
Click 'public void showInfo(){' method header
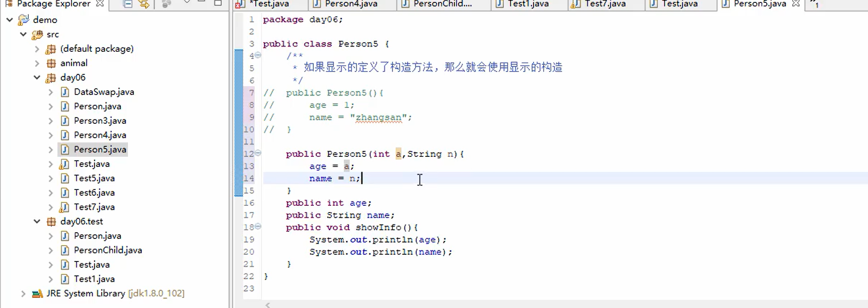point(352,227)
